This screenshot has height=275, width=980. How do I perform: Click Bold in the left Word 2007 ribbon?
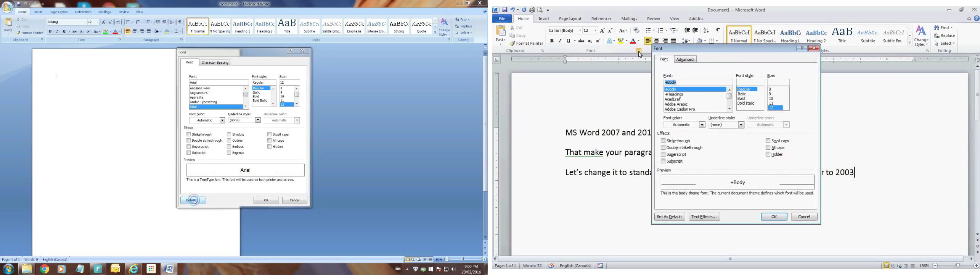pos(50,32)
